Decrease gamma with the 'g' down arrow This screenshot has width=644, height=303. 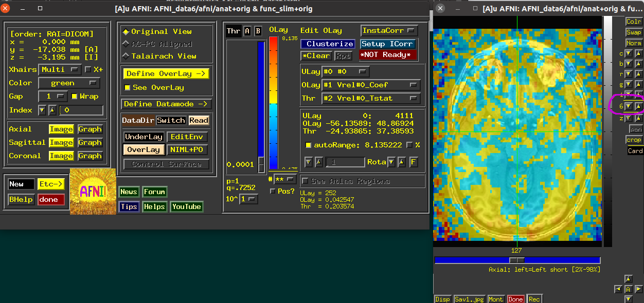pos(629,85)
